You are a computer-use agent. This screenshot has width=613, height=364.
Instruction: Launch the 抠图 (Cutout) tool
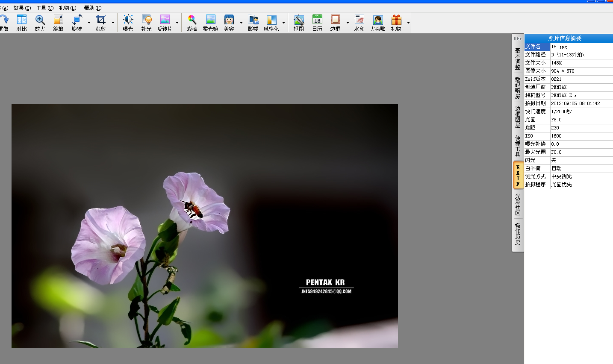point(298,22)
